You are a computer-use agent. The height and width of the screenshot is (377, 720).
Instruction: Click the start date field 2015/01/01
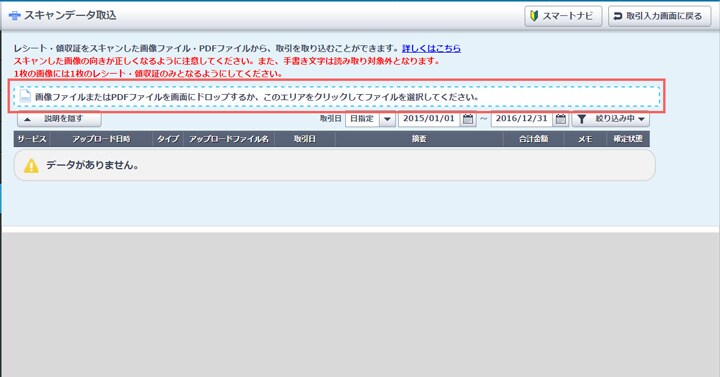pos(429,118)
